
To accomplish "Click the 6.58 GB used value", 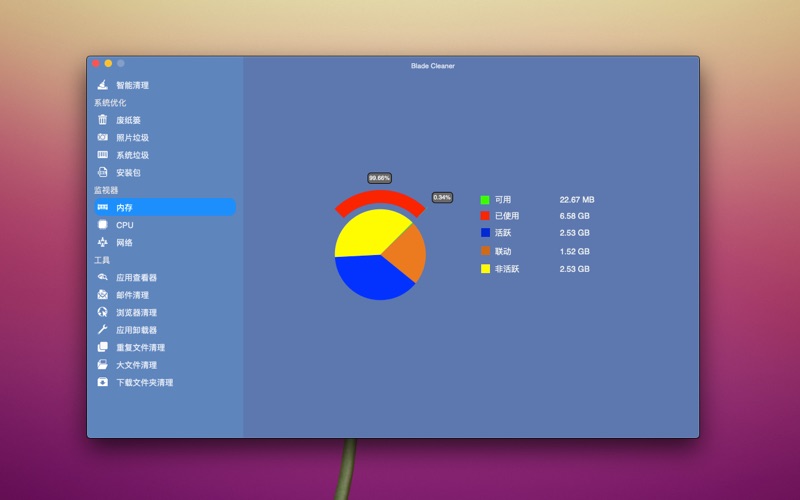I will point(574,216).
